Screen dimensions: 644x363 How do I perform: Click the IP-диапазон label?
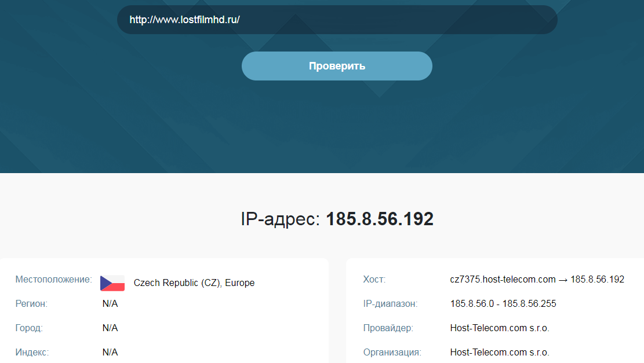pyautogui.click(x=390, y=304)
